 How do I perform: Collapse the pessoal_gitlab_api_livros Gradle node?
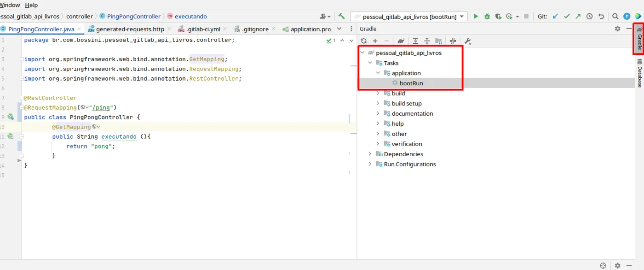[x=362, y=53]
